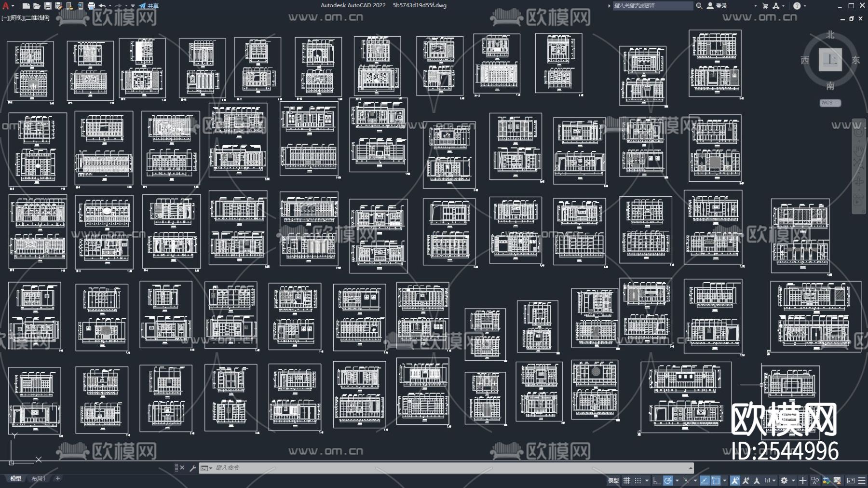Viewport: 868px width, 488px height.
Task: Rotate view to 东 on ViewCube
Action: click(x=855, y=60)
